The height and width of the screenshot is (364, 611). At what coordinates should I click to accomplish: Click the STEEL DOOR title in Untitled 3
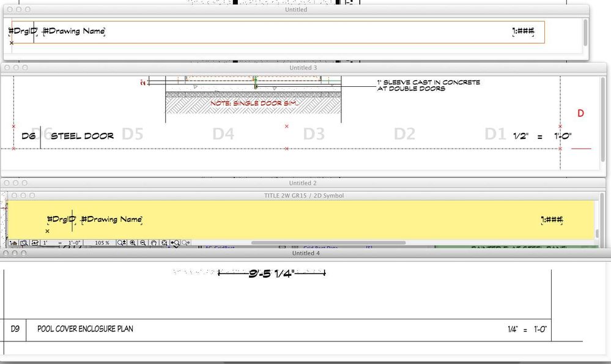coord(82,136)
